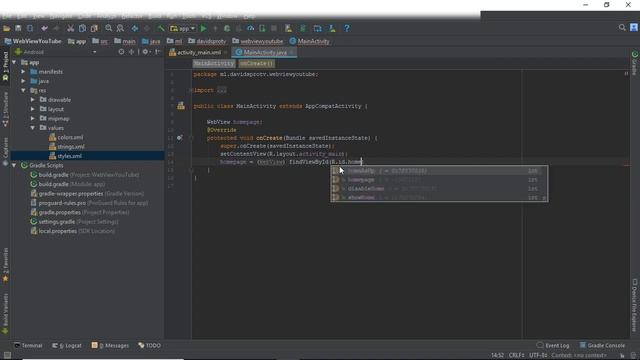This screenshot has height=360, width=640.
Task: Click the Copy toolbar icon
Action: (x=82, y=28)
